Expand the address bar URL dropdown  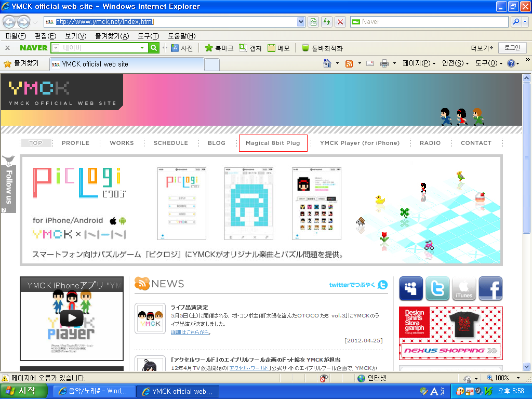click(x=301, y=22)
